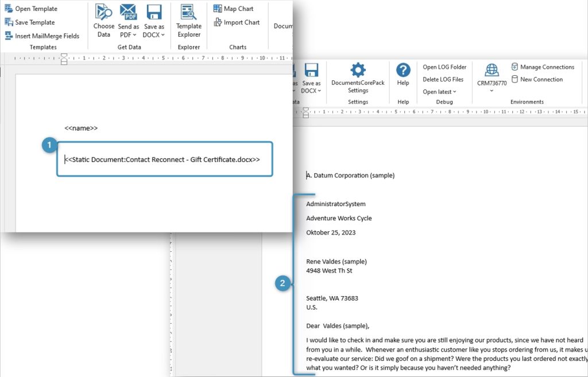Click the letter body paragraph
The image size is (588, 377).
[446, 354]
